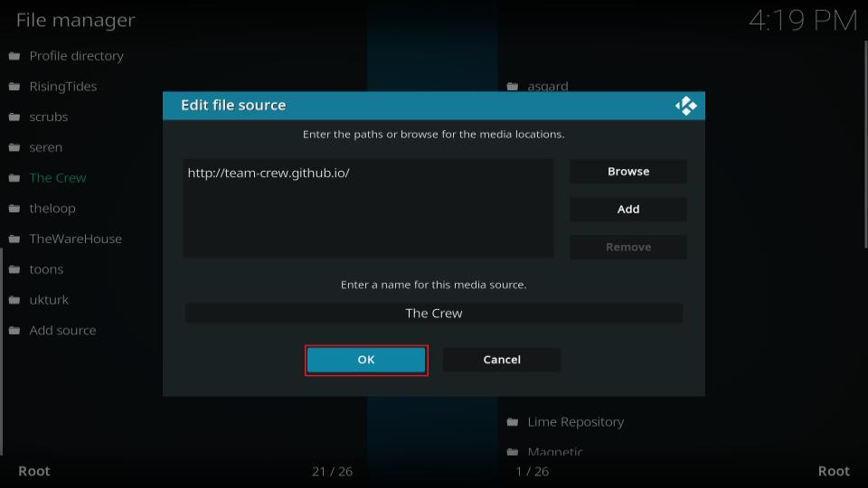868x488 pixels.
Task: Click the Add source folder icon
Action: [x=14, y=331]
